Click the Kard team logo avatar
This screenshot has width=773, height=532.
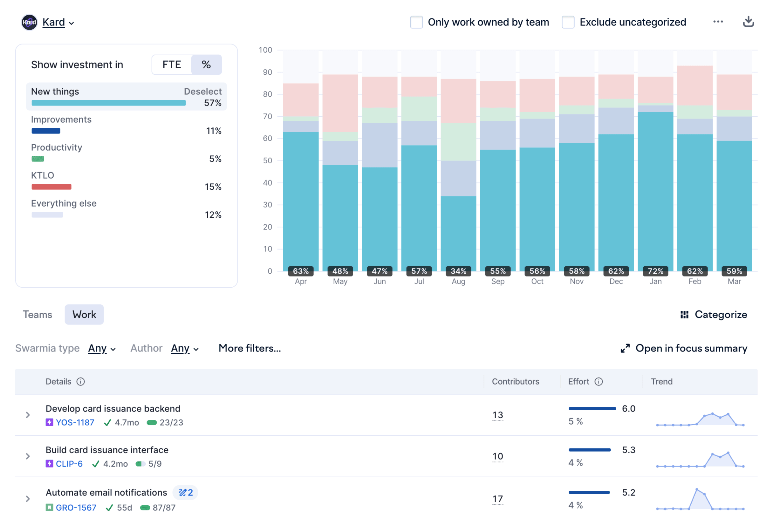(x=29, y=22)
